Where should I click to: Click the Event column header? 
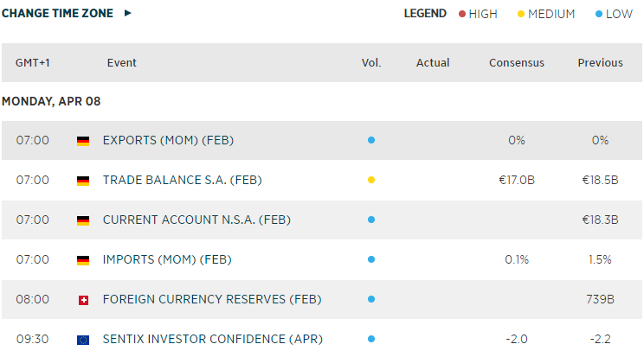pyautogui.click(x=122, y=63)
